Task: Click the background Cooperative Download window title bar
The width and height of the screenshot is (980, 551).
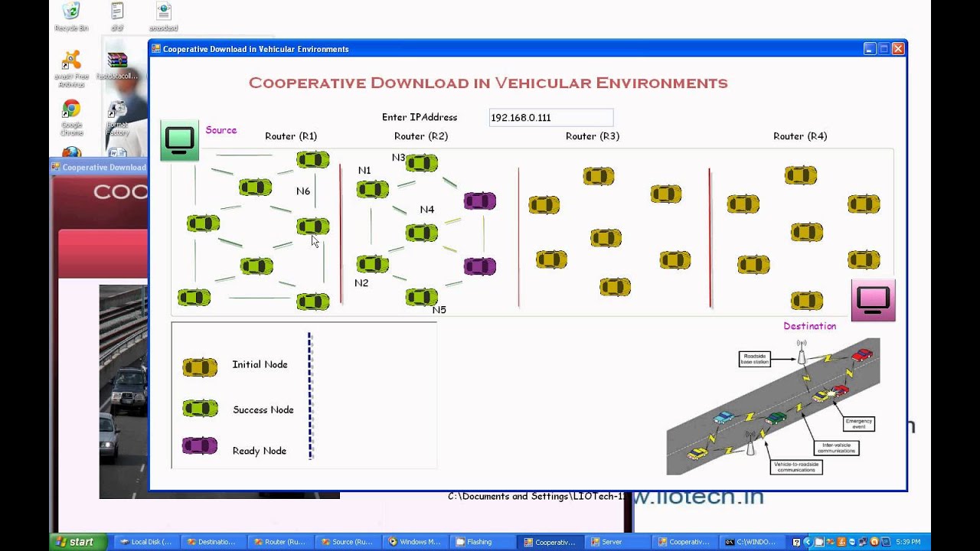Action: [x=100, y=167]
